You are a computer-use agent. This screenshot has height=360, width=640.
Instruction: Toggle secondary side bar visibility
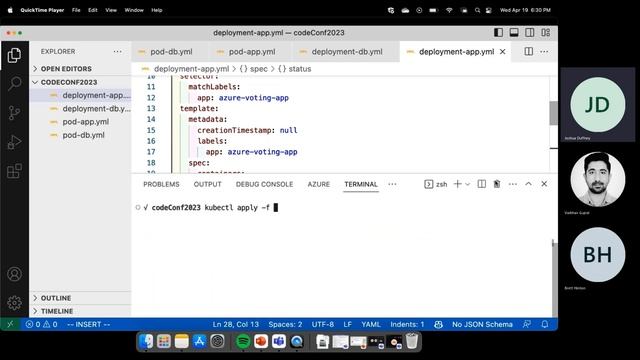530,33
